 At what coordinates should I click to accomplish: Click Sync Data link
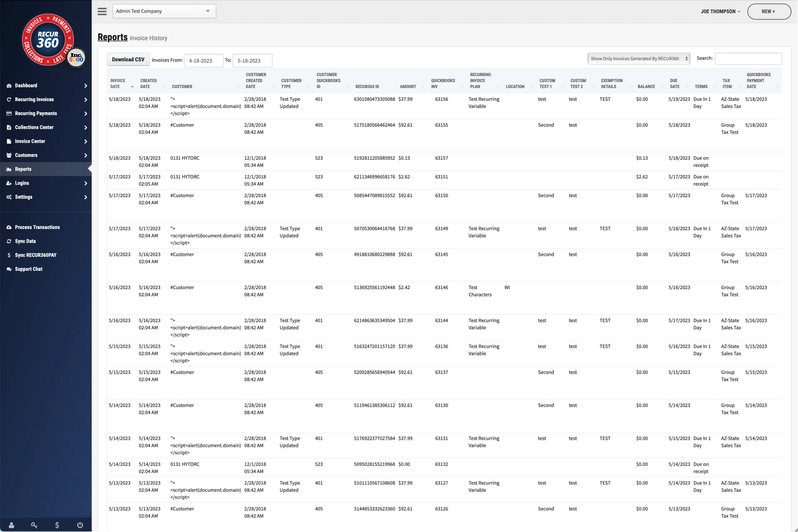(x=25, y=241)
